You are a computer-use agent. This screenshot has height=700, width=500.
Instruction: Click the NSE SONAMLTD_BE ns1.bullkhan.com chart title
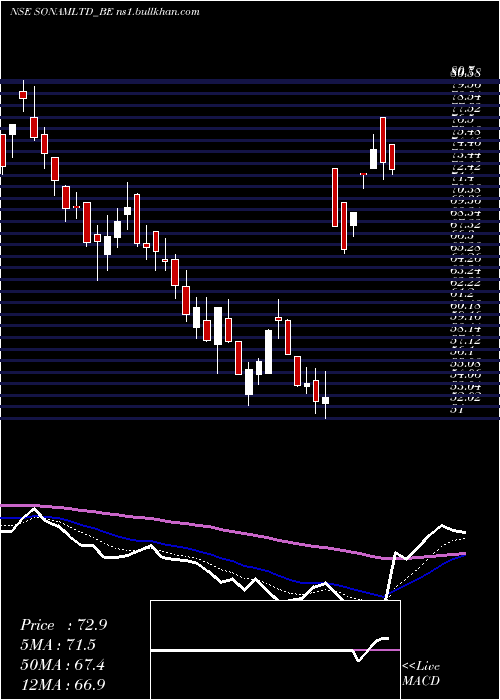click(104, 12)
